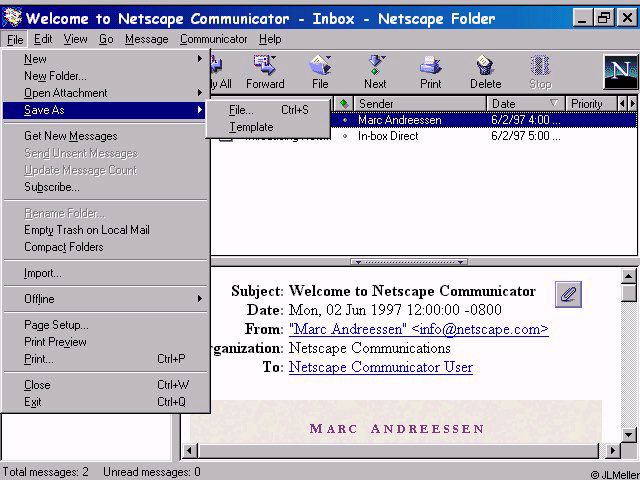Viewport: 640px width, 480px height.
Task: Click horizontal scroll right arrow
Action: 612,451
